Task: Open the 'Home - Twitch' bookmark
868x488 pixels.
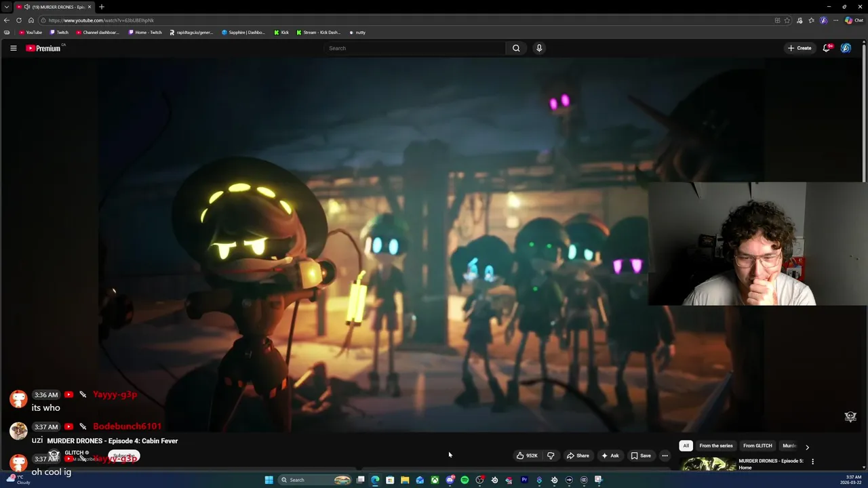Action: [x=145, y=33]
